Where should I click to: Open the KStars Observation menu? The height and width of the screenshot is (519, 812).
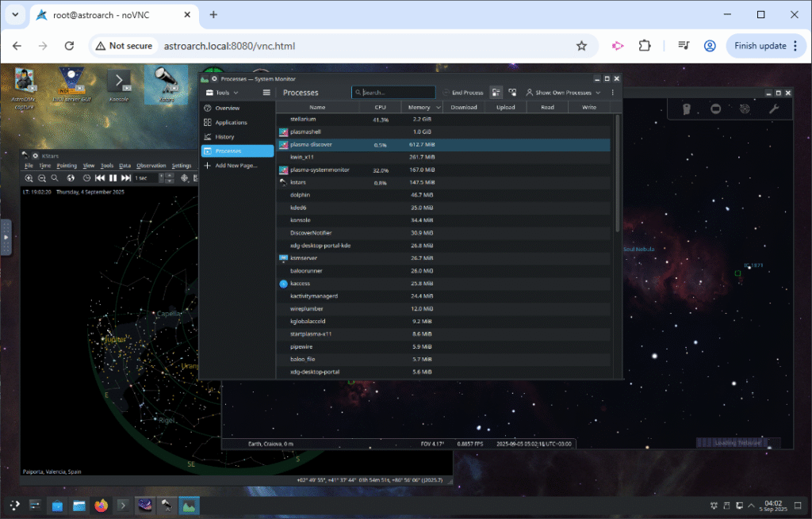point(151,166)
